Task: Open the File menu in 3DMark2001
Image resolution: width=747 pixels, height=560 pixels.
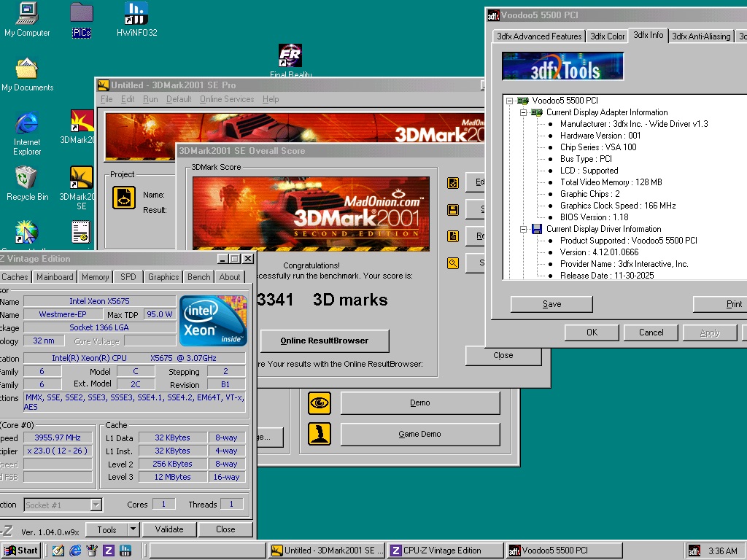Action: pyautogui.click(x=107, y=99)
